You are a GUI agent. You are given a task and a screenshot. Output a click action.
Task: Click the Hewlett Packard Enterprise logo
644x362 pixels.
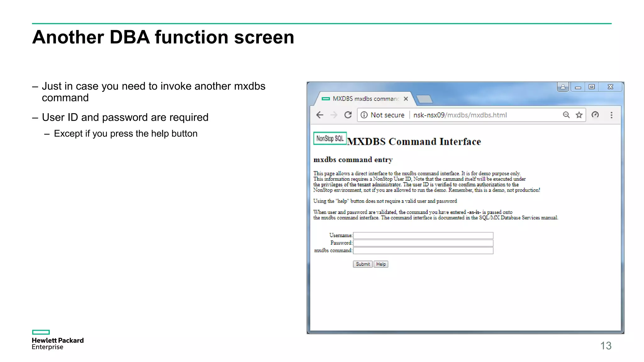58,340
